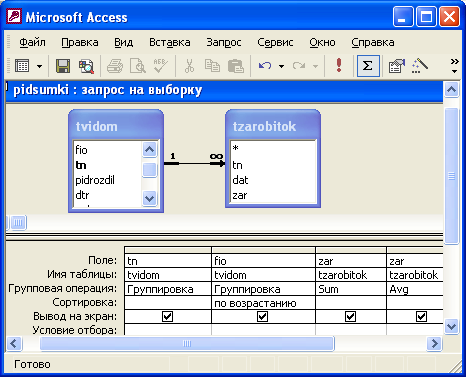Image resolution: width=466 pixels, height=377 pixels.
Task: Click the vertical scrollbar down arrow
Action: click(452, 326)
